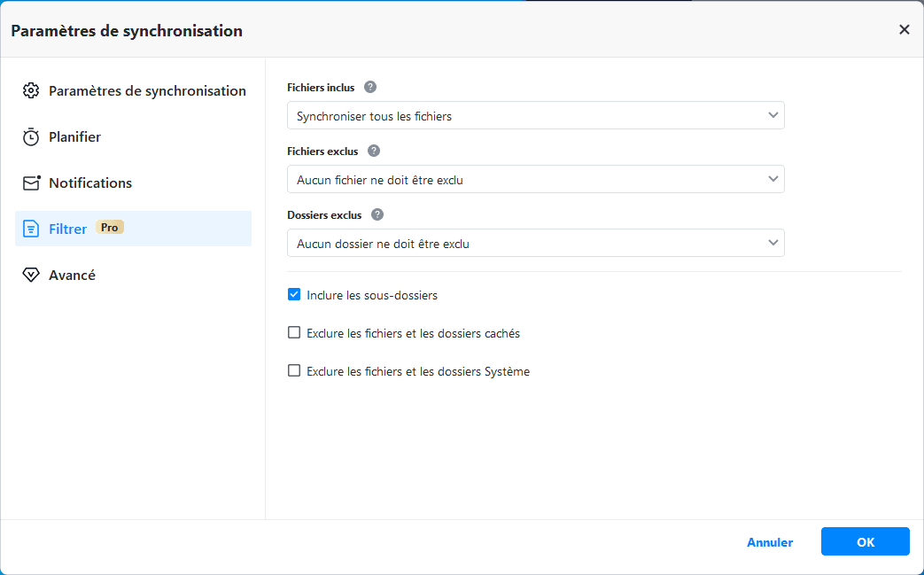
Task: Click help icon next to Dossiers exclus
Action: tap(377, 215)
